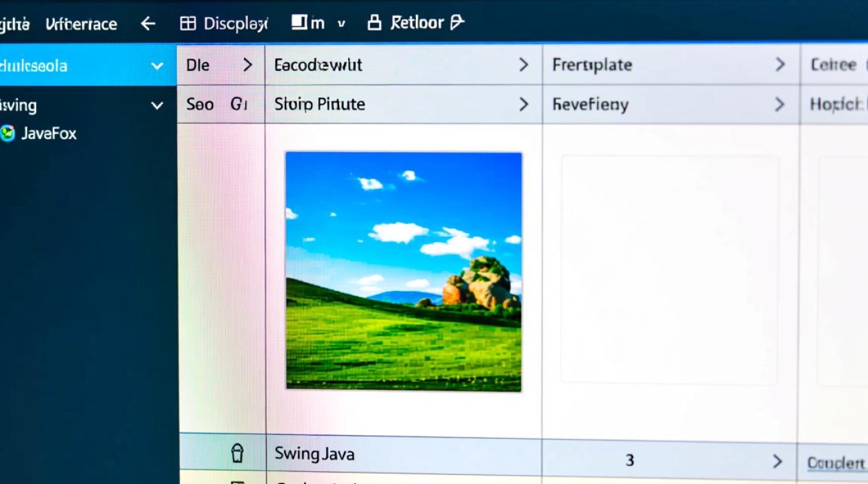868x484 pixels.
Task: Click the back arrow in top bar
Action: point(148,24)
